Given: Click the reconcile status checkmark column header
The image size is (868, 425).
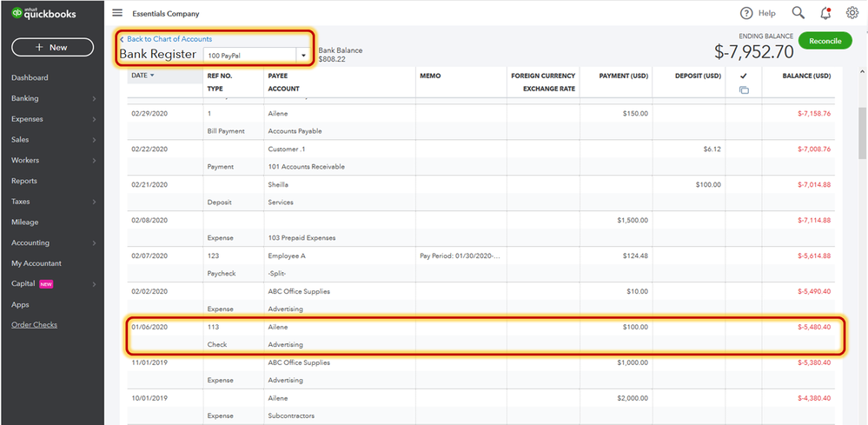Looking at the screenshot, I should click(744, 76).
